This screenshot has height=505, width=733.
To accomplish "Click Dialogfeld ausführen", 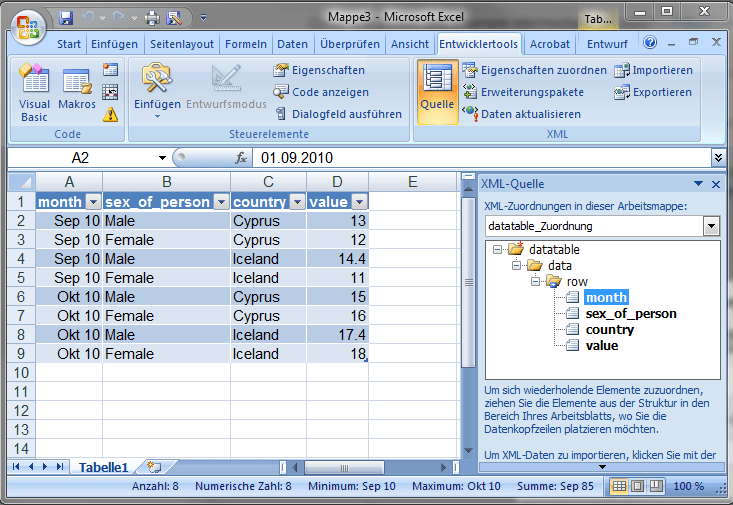I will coord(338,114).
